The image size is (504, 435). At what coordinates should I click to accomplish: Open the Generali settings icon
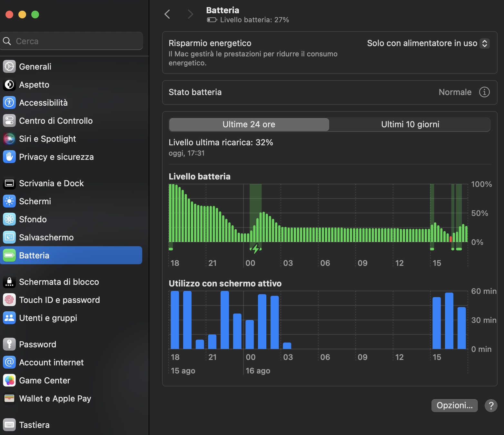(x=9, y=67)
